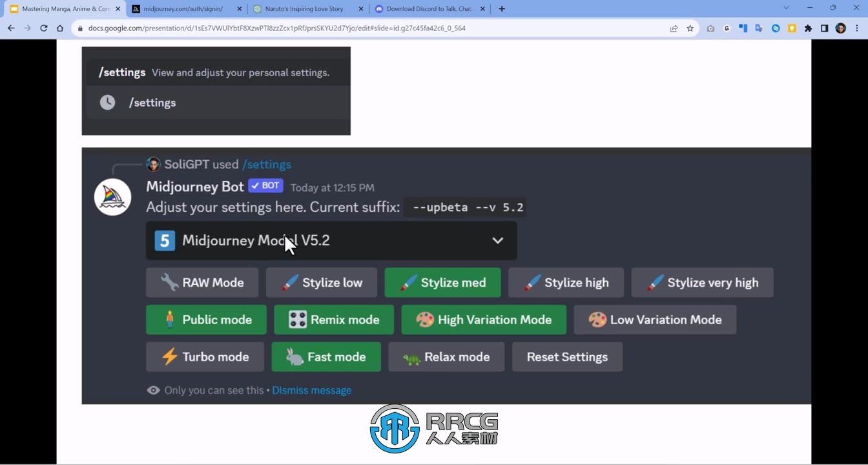
Task: Click the blue /settings command link
Action: (267, 164)
